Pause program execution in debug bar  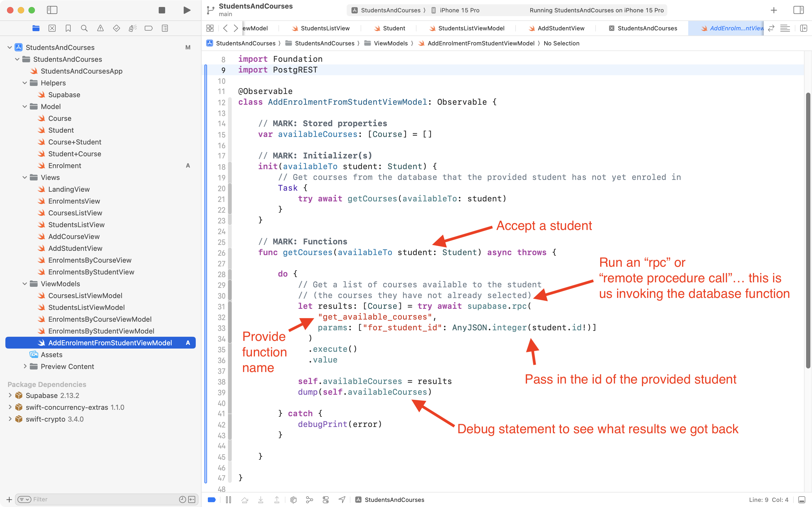tap(228, 500)
